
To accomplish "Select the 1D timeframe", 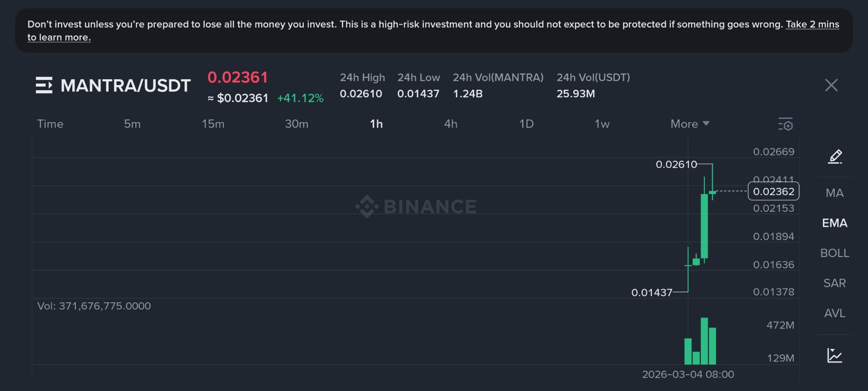I will pos(527,124).
